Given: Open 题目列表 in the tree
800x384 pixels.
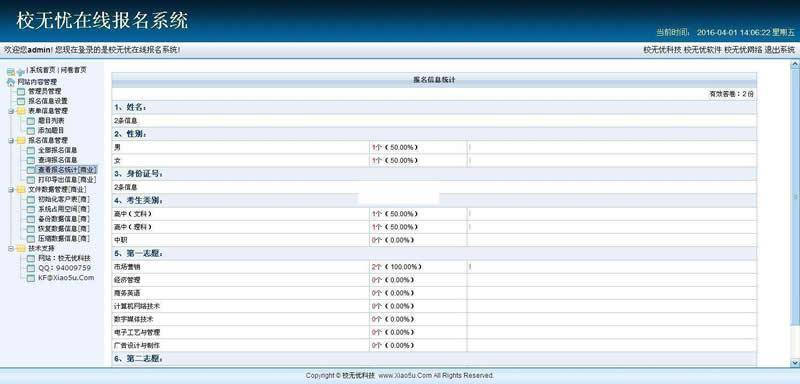Looking at the screenshot, I should (x=51, y=121).
